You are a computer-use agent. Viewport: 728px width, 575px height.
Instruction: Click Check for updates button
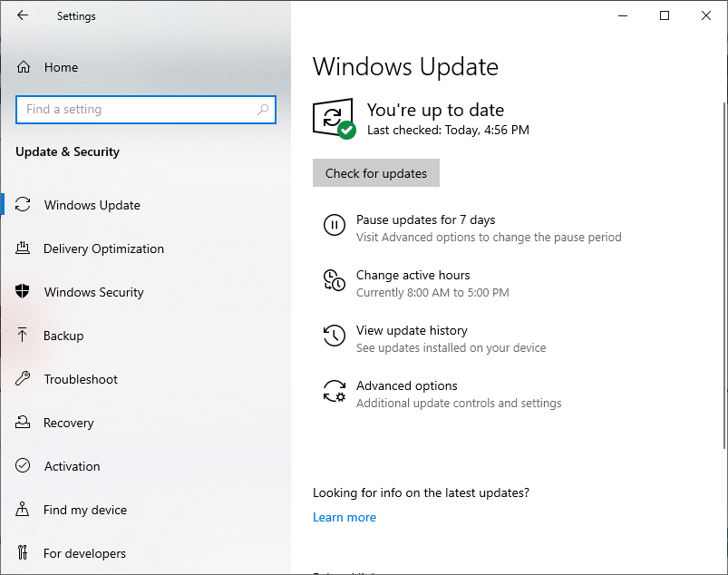376,173
